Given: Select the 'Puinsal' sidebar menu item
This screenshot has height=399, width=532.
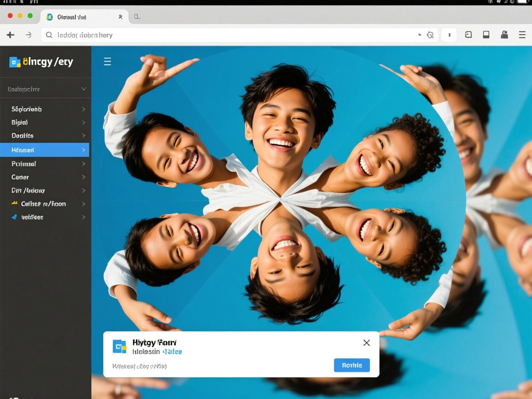Looking at the screenshot, I should 24,163.
